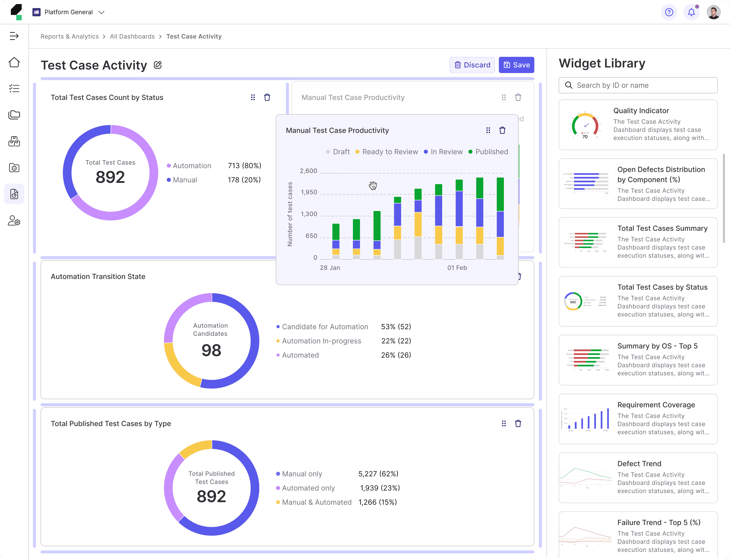Open the Platform General project dropdown
The height and width of the screenshot is (560, 730).
click(x=69, y=12)
